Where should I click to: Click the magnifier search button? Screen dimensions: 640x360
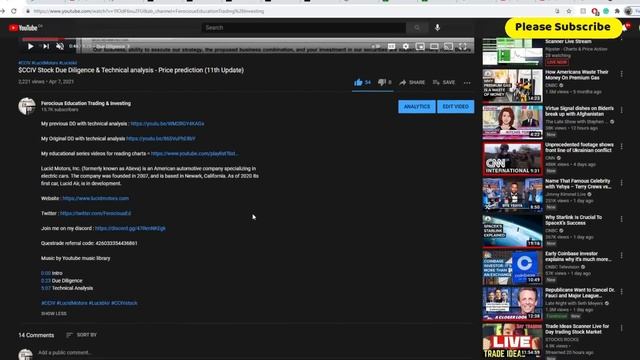click(x=417, y=28)
